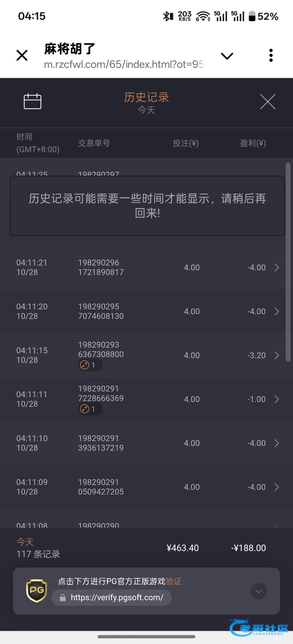Expand details for the 04:11:21 record
This screenshot has width=293, height=644.
(x=277, y=268)
